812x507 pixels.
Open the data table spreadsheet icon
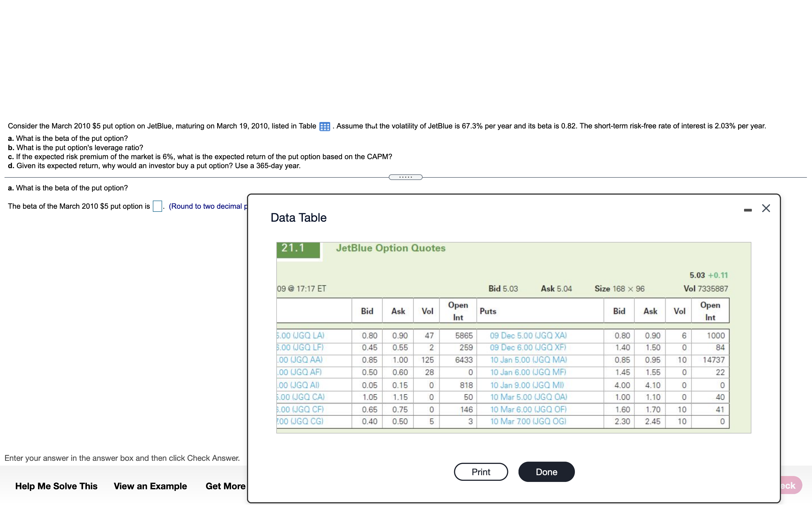click(324, 126)
